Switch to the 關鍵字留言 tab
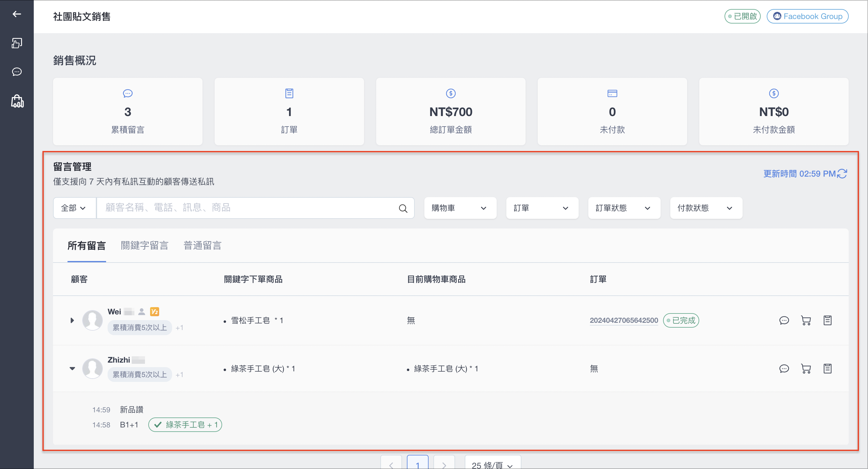This screenshot has width=868, height=469. [x=145, y=246]
